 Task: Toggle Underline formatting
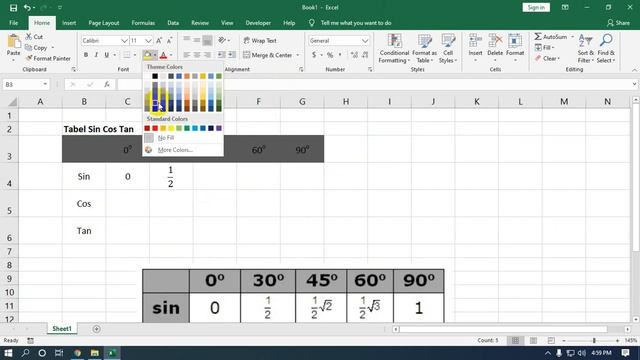[x=107, y=55]
